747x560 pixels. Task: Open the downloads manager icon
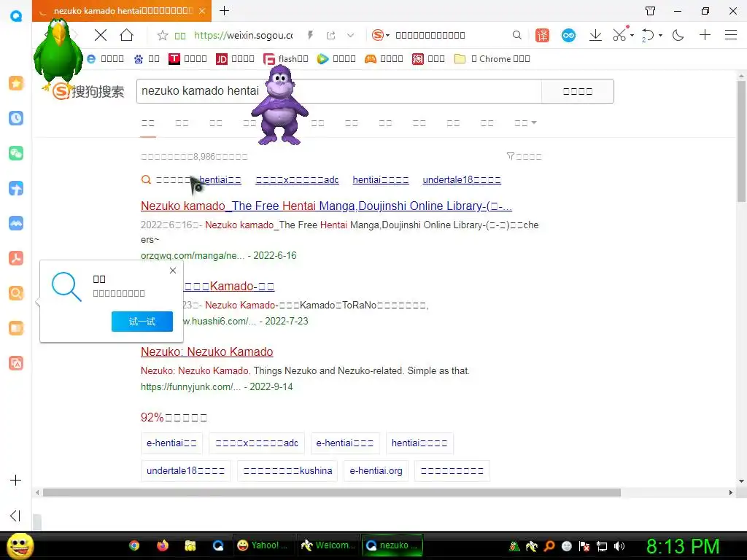[595, 35]
